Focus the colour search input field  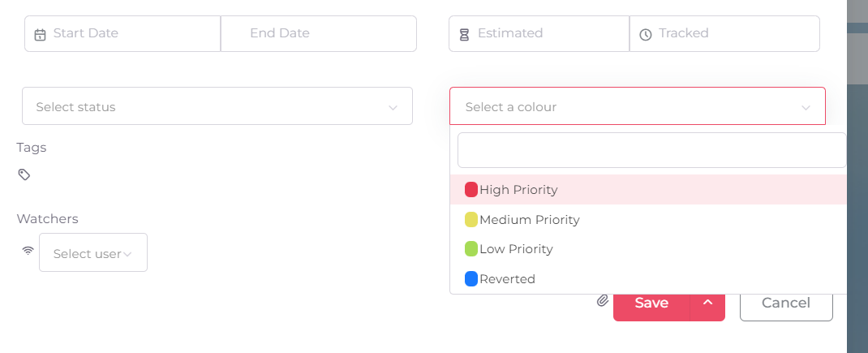(651, 150)
